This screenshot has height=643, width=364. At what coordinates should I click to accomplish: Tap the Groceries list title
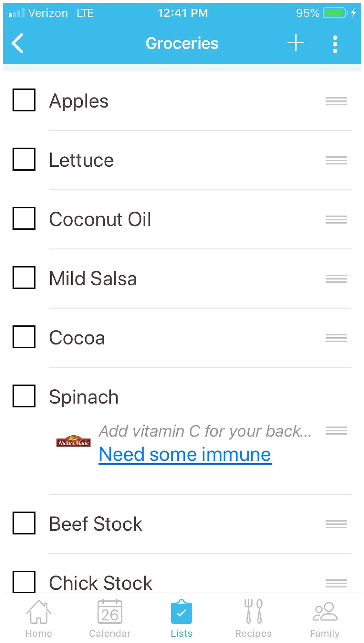[182, 43]
